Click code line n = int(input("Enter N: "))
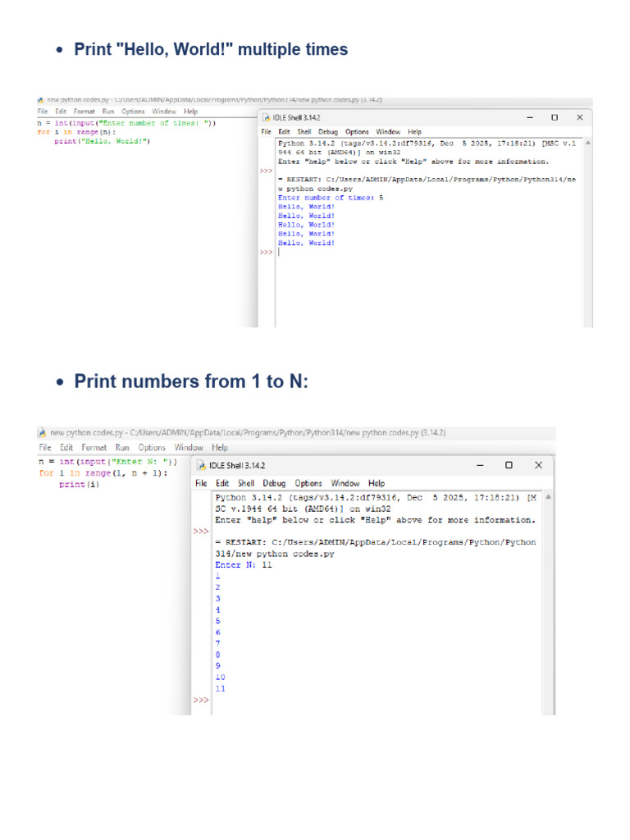Image resolution: width=630 pixels, height=840 pixels. [107, 462]
